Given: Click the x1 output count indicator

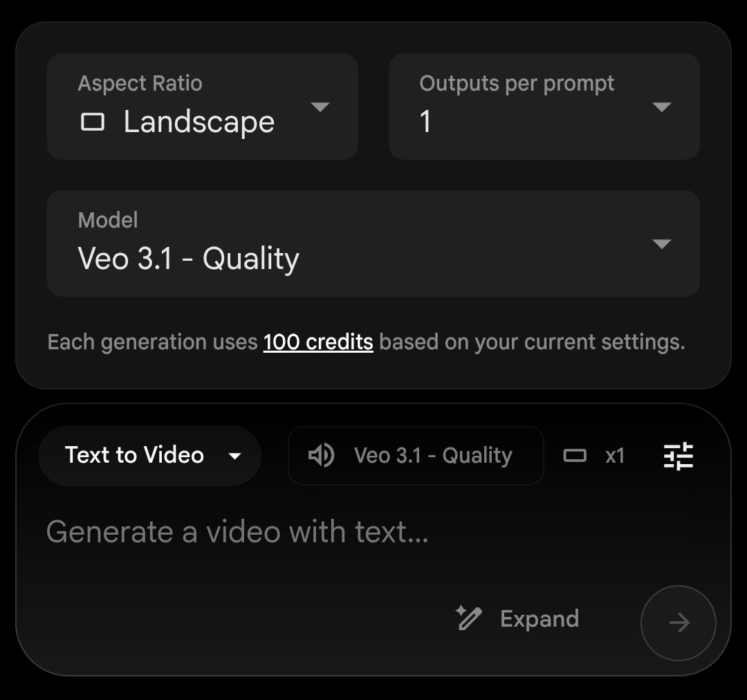Looking at the screenshot, I should [x=615, y=456].
